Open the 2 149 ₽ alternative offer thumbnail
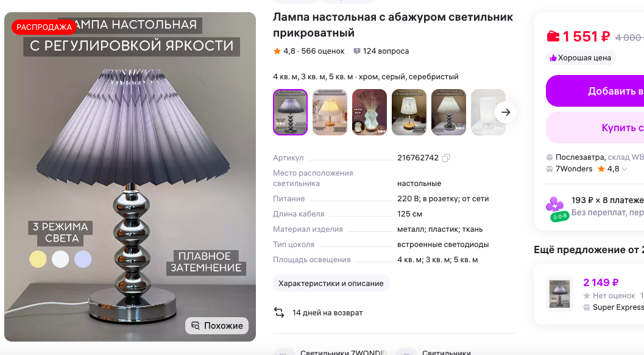 559,294
